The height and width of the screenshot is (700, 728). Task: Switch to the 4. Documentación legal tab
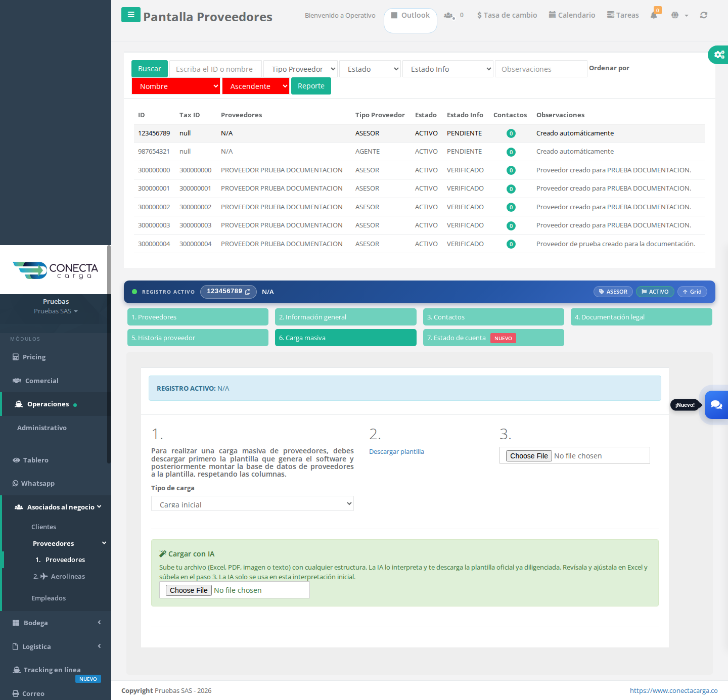[x=642, y=317]
